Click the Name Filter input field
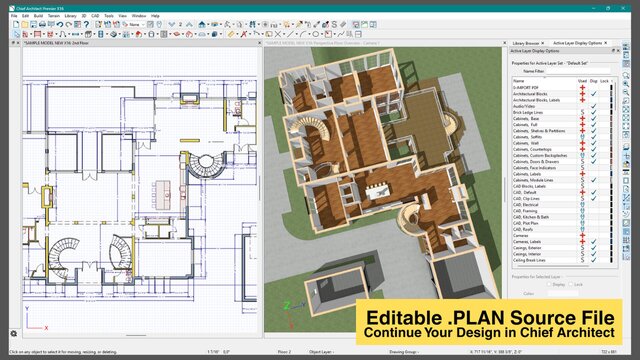 pyautogui.click(x=578, y=71)
